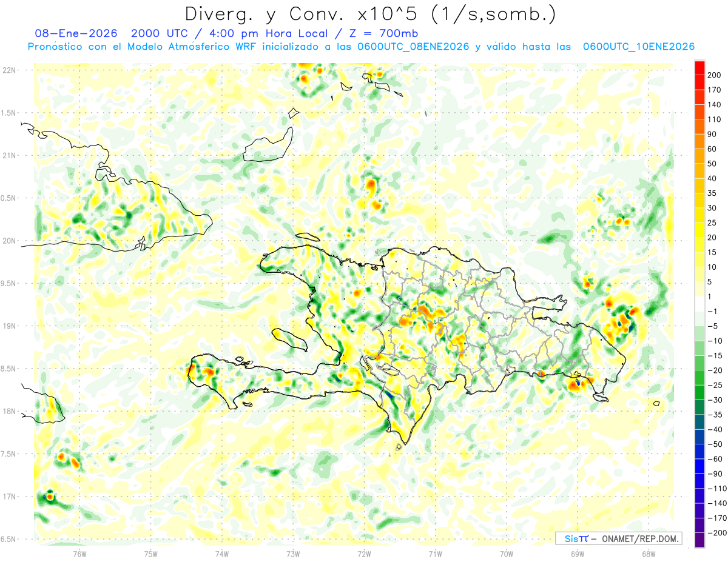Click the '71W' longitude label
Viewport: 728px width, 562px height.
(435, 554)
